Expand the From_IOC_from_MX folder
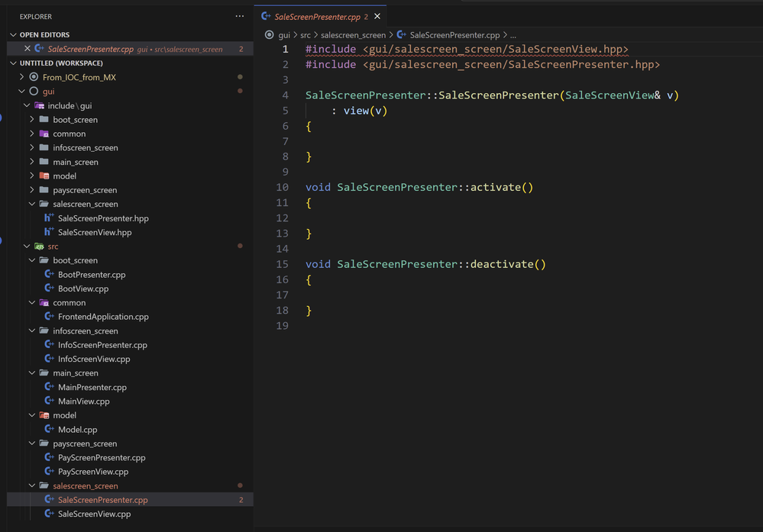The image size is (763, 532). point(22,77)
